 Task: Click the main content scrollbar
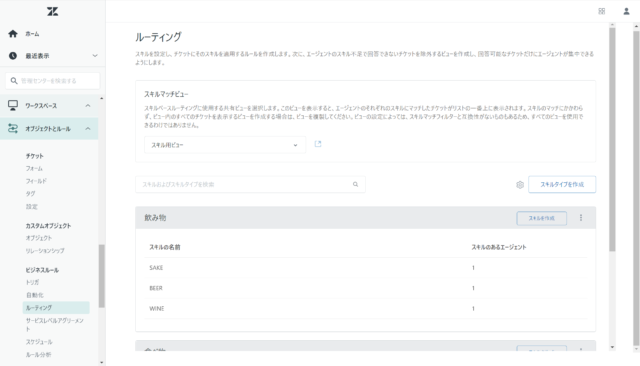tap(612, 140)
